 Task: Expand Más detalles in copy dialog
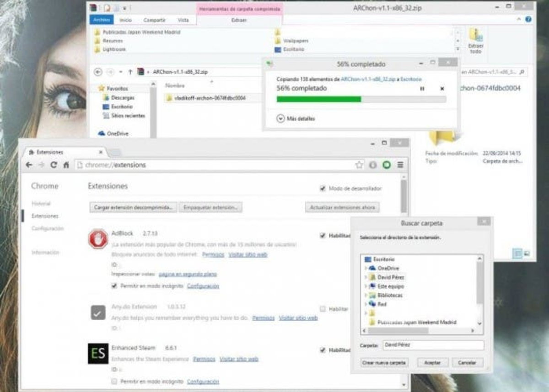(x=280, y=118)
